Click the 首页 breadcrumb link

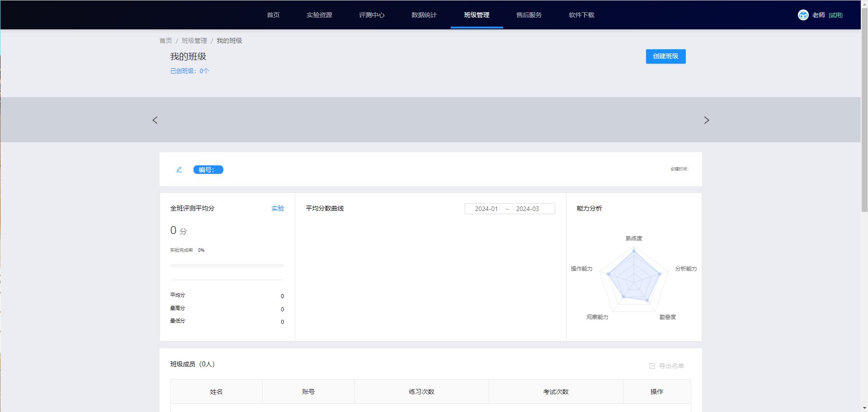coord(165,41)
